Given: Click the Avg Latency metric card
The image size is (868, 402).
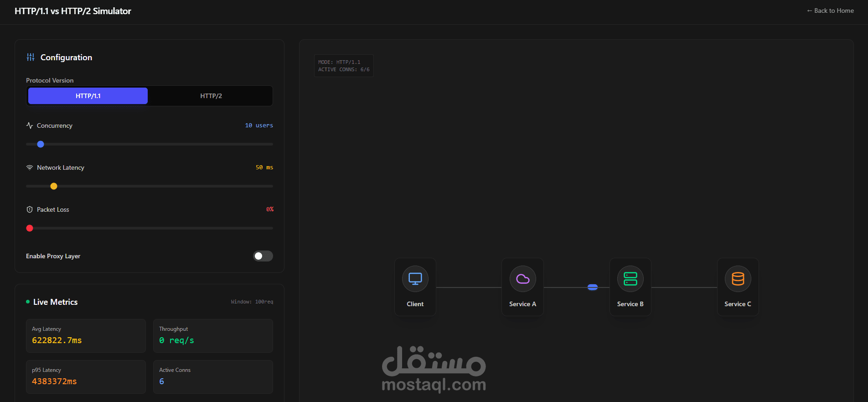Looking at the screenshot, I should (86, 336).
